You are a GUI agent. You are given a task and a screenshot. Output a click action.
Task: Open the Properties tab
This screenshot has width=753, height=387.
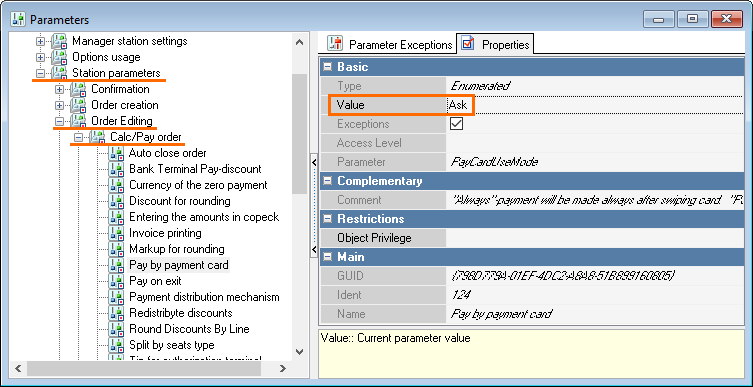coord(496,44)
